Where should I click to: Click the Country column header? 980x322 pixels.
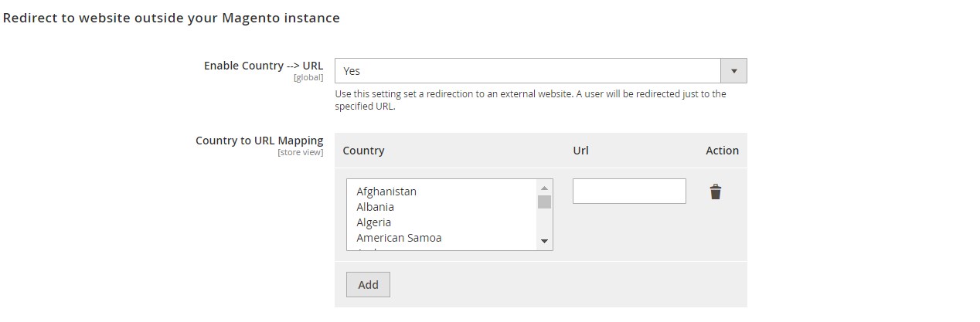[x=363, y=151]
